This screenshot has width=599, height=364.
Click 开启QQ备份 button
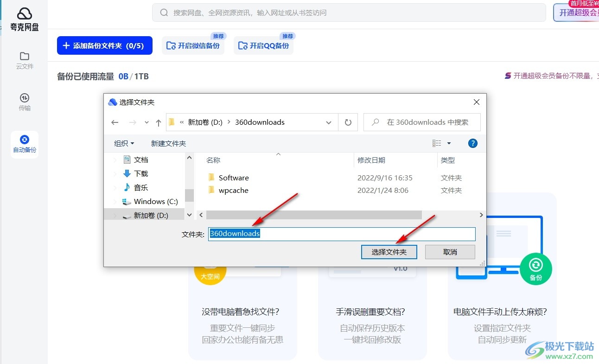click(263, 45)
